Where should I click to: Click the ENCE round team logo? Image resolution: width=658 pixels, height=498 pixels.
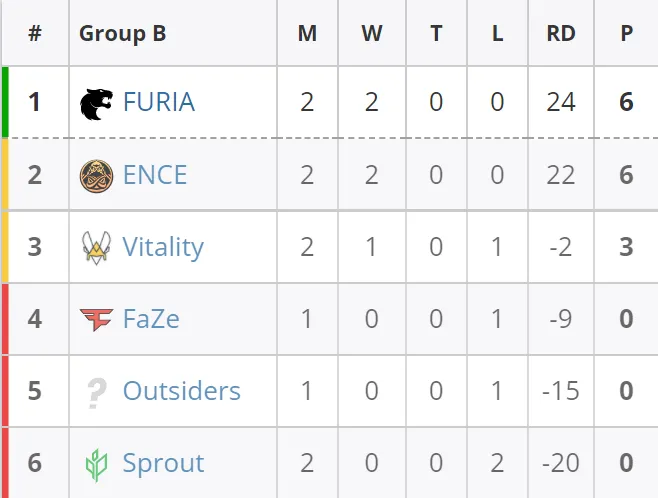(x=96, y=176)
